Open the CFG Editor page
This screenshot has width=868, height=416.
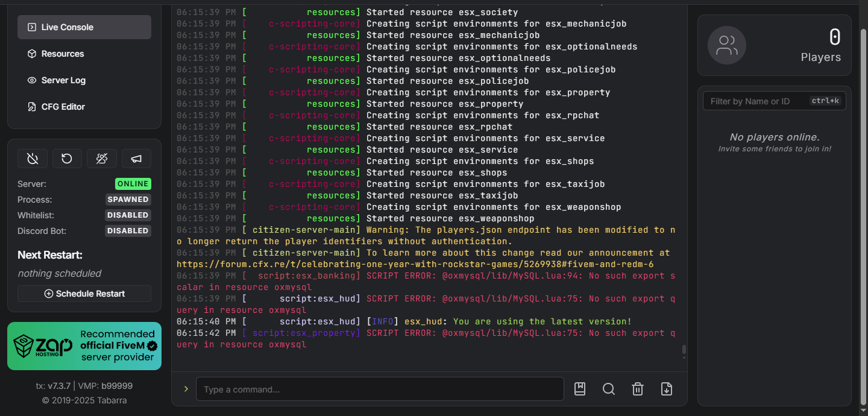(84, 107)
